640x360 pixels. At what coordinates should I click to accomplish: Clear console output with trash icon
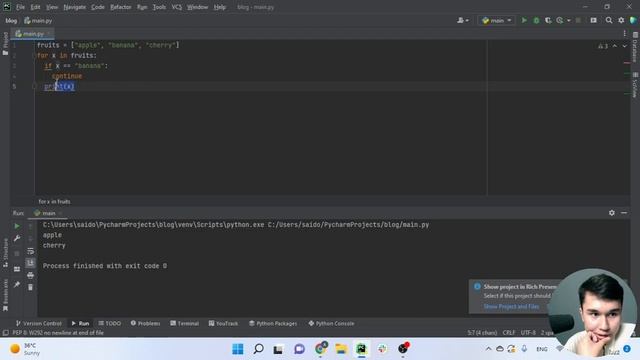click(31, 287)
